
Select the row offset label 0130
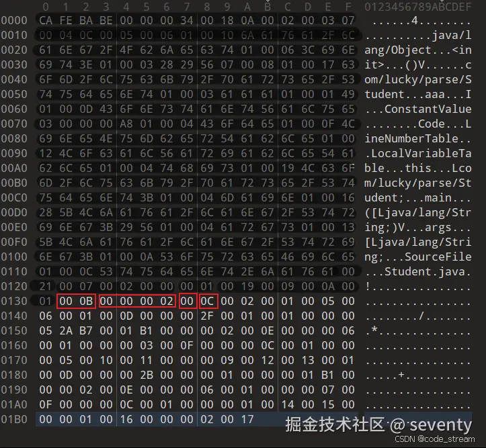(14, 302)
